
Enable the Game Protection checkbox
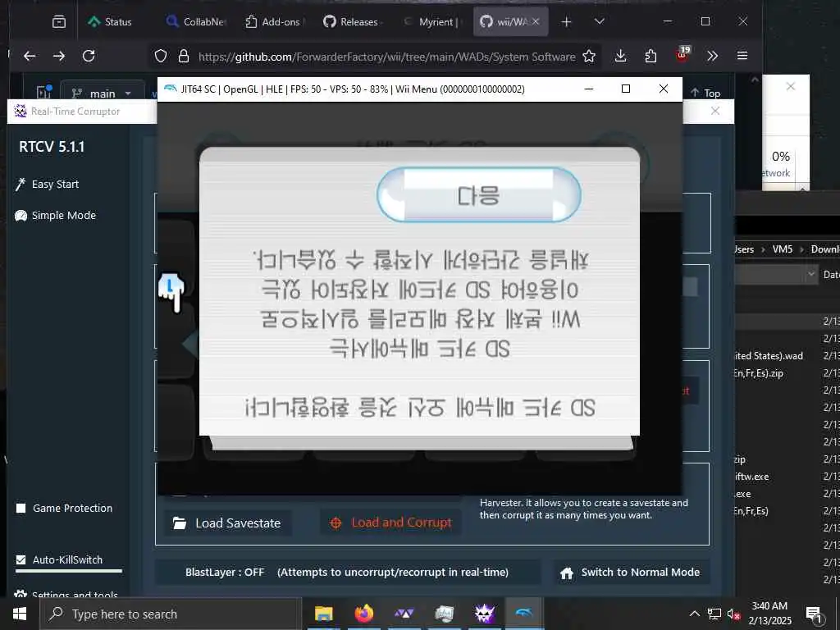(21, 509)
